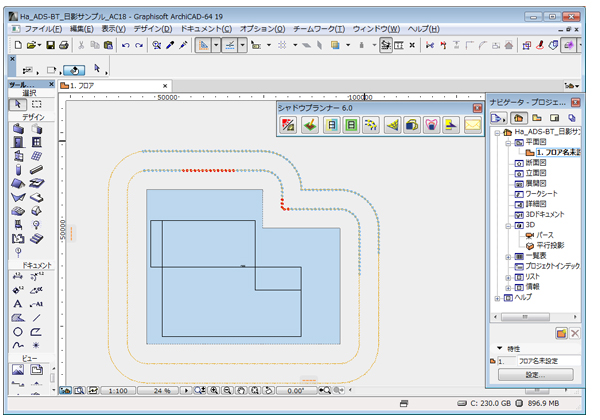Click the dotted points icon in Shadow Planner
The width and height of the screenshot is (600, 420).
coord(370,125)
